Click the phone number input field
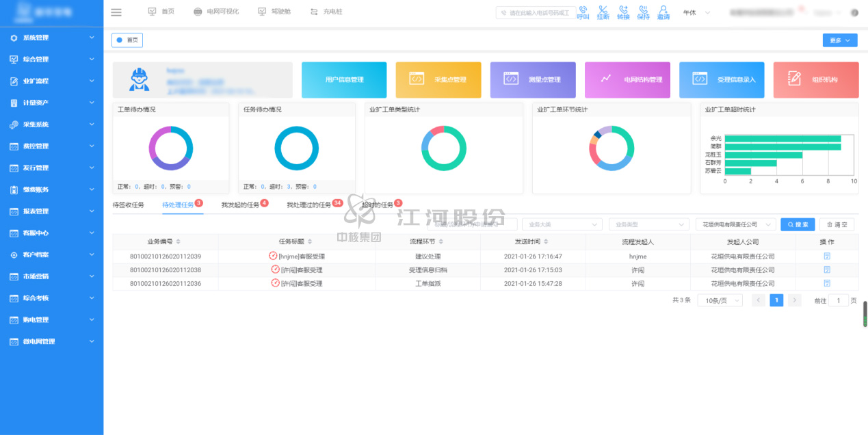The image size is (868, 435). coord(536,13)
